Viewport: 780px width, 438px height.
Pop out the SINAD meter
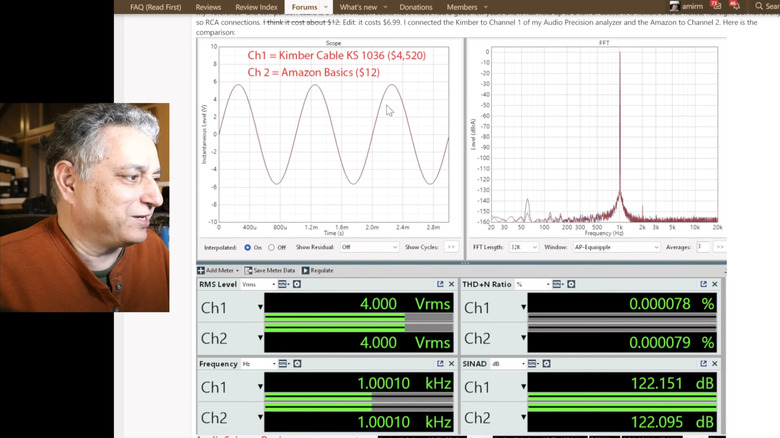[x=703, y=364]
